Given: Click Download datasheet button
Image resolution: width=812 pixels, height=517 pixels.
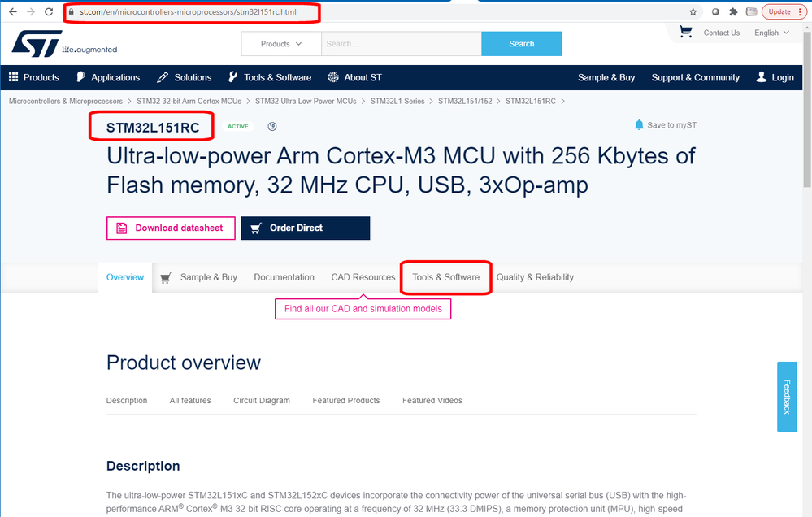Looking at the screenshot, I should 171,228.
